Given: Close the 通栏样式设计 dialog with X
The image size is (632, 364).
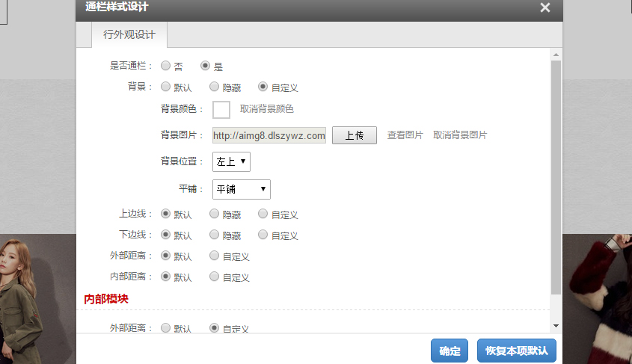Looking at the screenshot, I should pyautogui.click(x=545, y=7).
